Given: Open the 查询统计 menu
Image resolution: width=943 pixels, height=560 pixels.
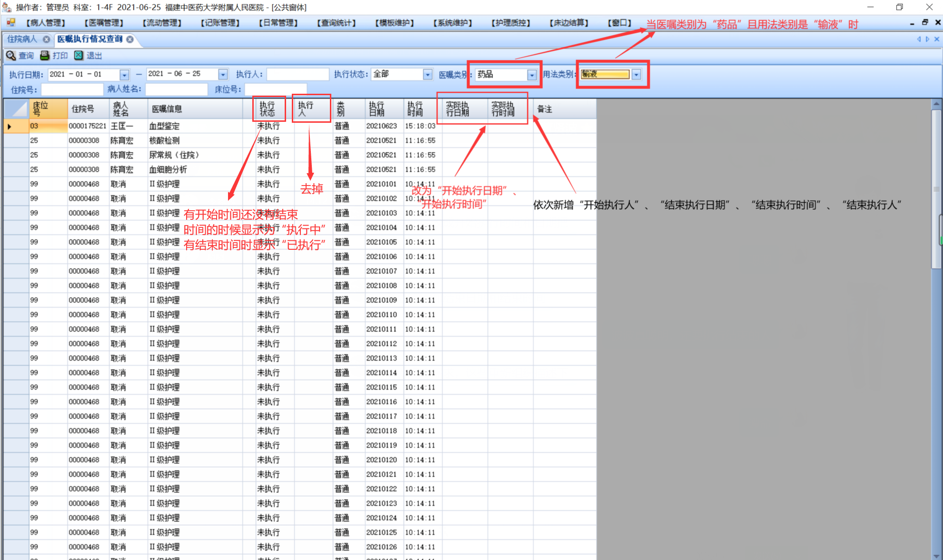Looking at the screenshot, I should [336, 22].
